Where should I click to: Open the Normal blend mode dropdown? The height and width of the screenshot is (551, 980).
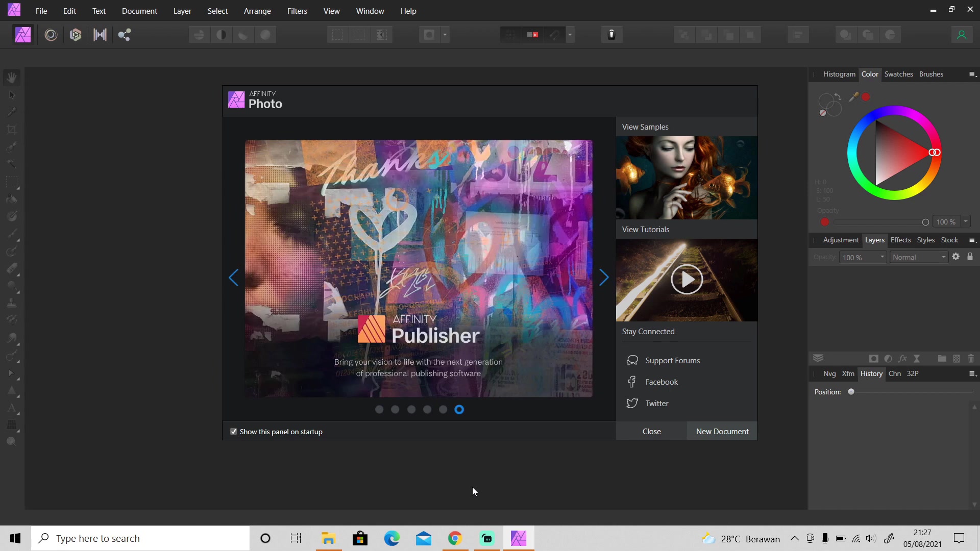(919, 257)
